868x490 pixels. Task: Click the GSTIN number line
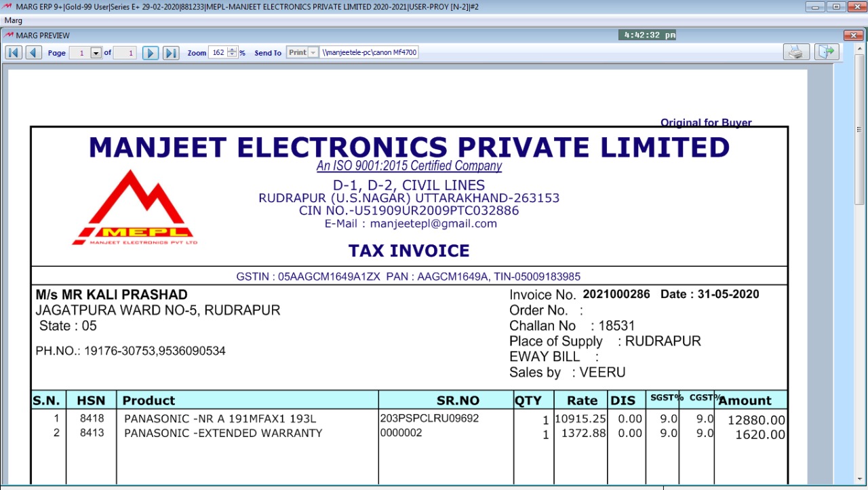(x=408, y=276)
